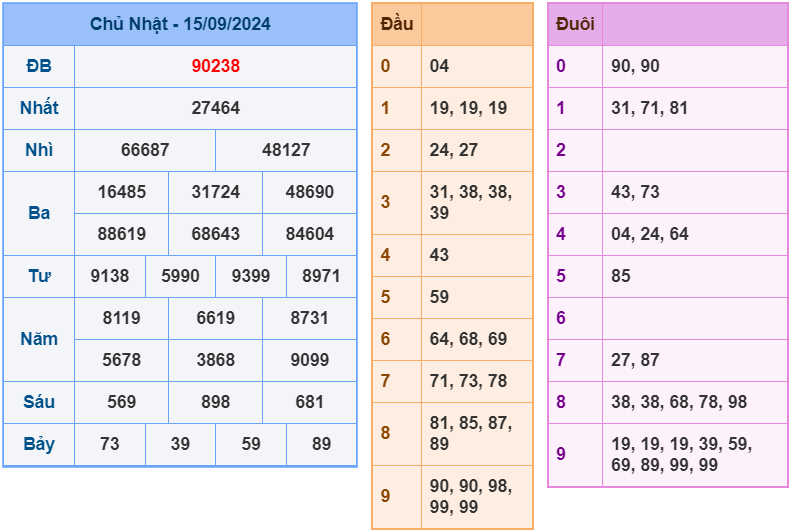This screenshot has height=530, width=792.
Task: Select third prize number 84604
Action: pos(310,233)
